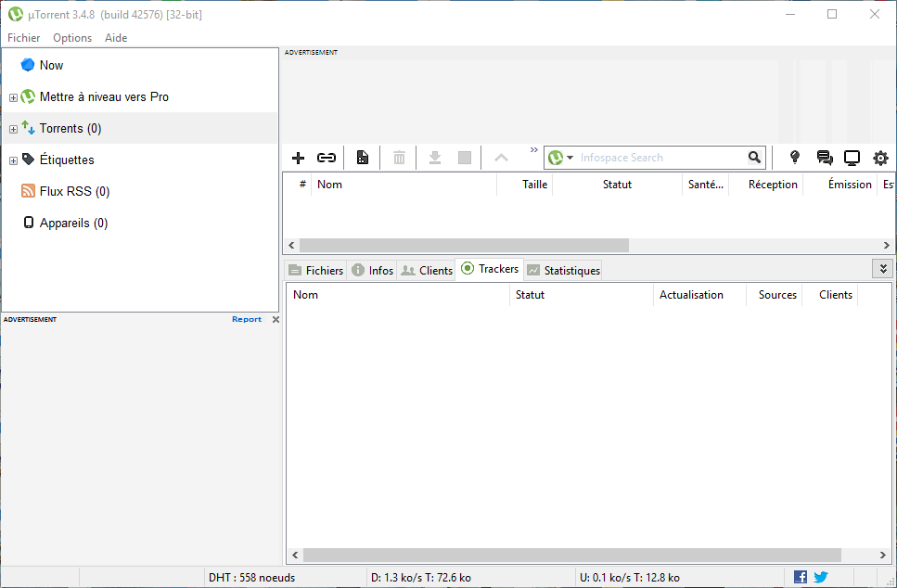Click torrent list scroll left arrow
Image resolution: width=897 pixels, height=588 pixels.
point(291,245)
